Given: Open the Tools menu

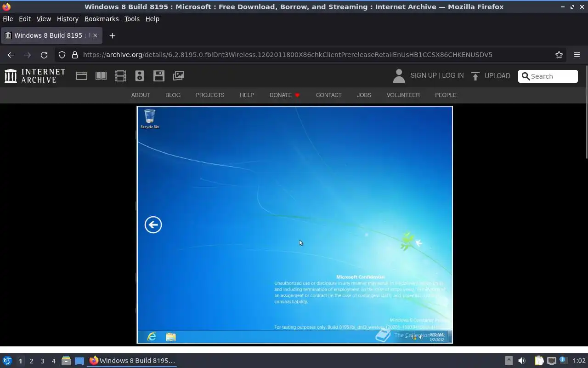Looking at the screenshot, I should 132,19.
